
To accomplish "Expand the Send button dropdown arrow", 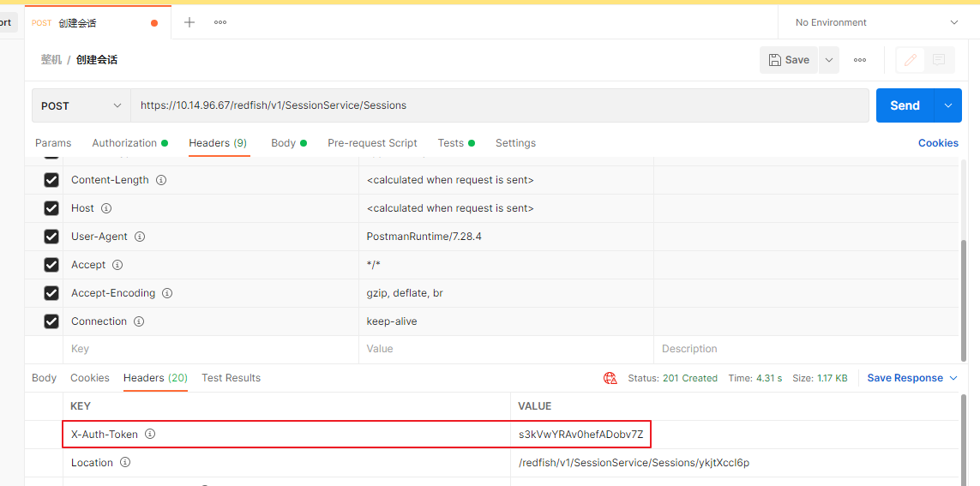I will coord(948,105).
